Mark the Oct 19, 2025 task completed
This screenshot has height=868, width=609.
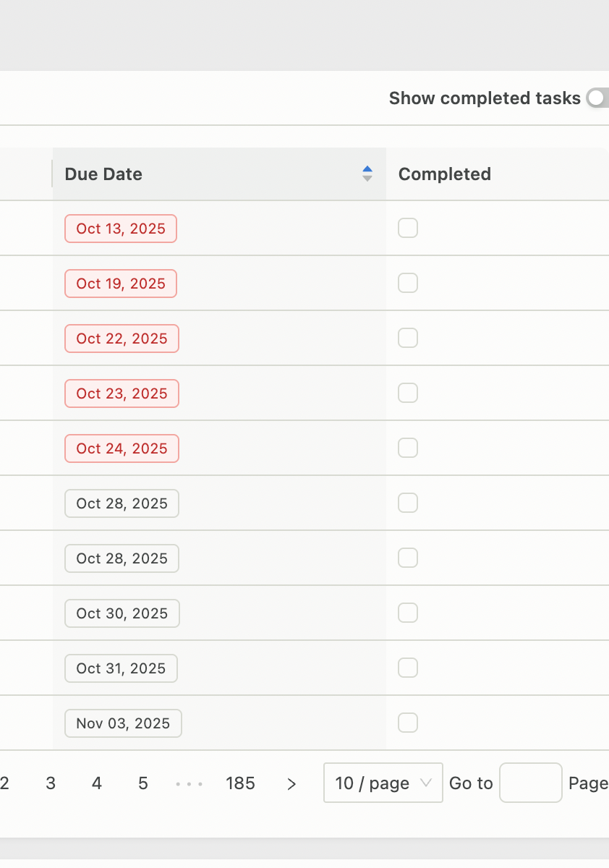click(x=408, y=284)
